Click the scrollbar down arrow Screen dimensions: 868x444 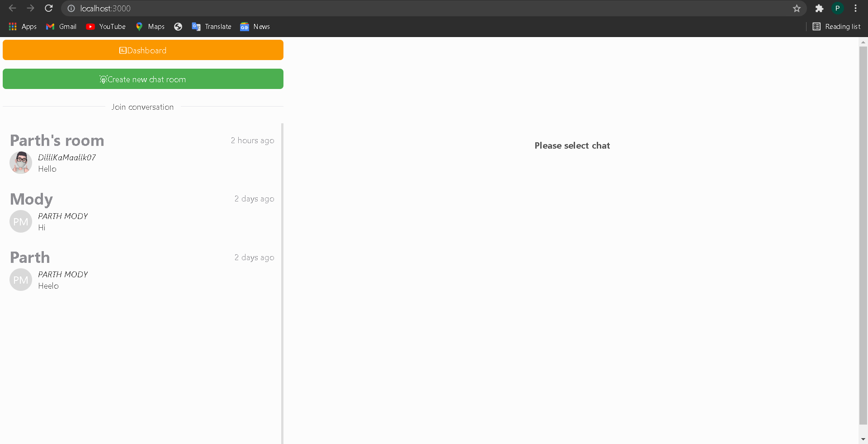click(863, 439)
